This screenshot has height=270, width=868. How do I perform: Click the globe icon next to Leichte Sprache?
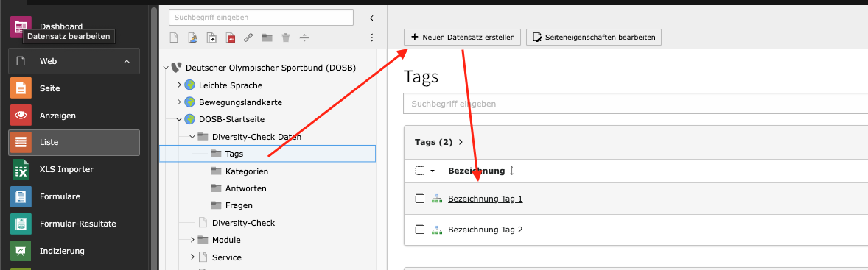tap(190, 85)
